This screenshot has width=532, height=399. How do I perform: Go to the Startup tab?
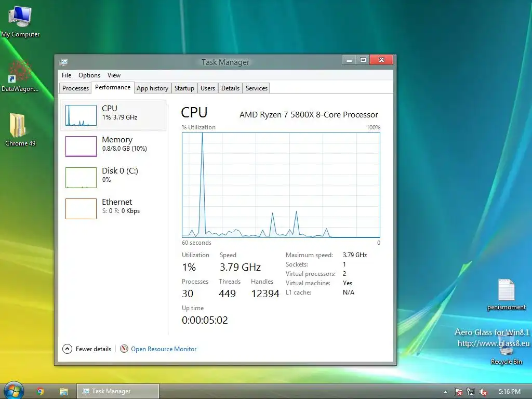click(184, 88)
